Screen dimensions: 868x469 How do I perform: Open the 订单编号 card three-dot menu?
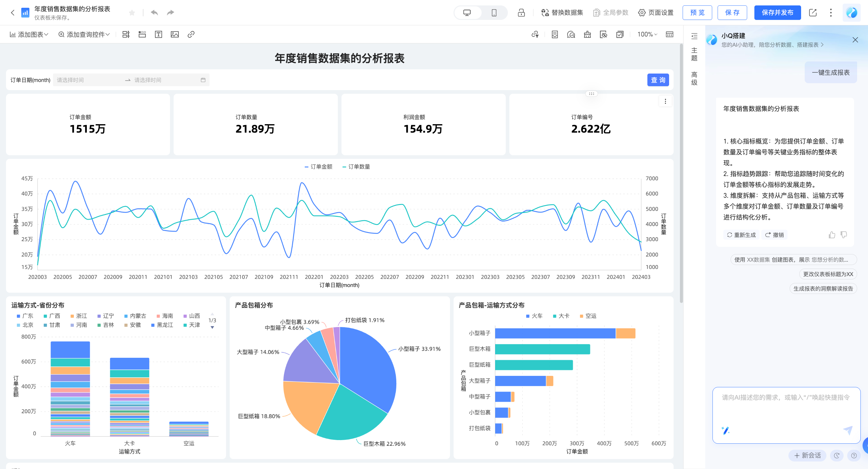665,101
